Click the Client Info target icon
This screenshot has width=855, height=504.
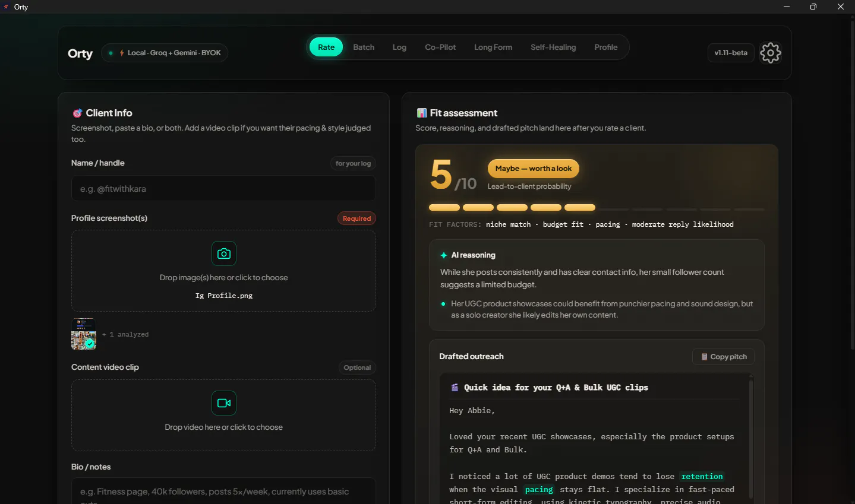(77, 113)
